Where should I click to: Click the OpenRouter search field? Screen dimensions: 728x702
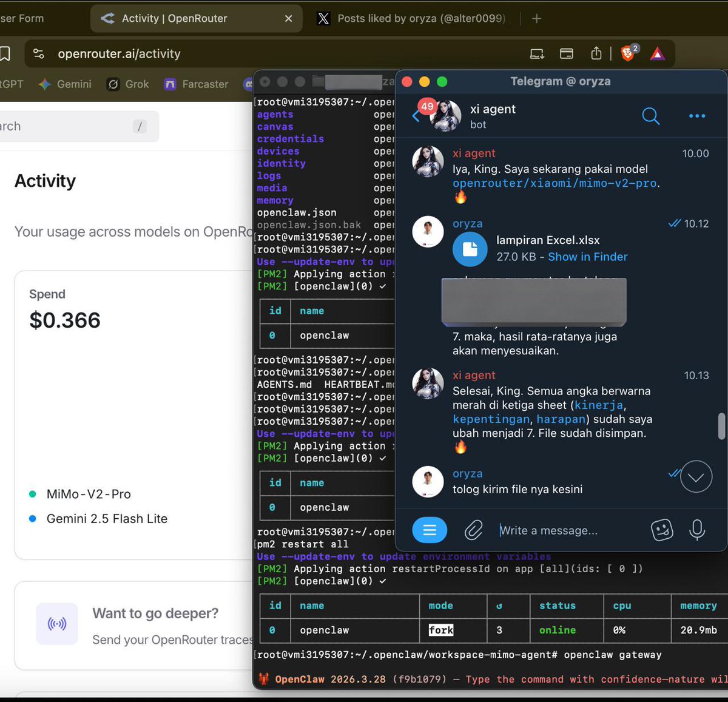(79, 126)
